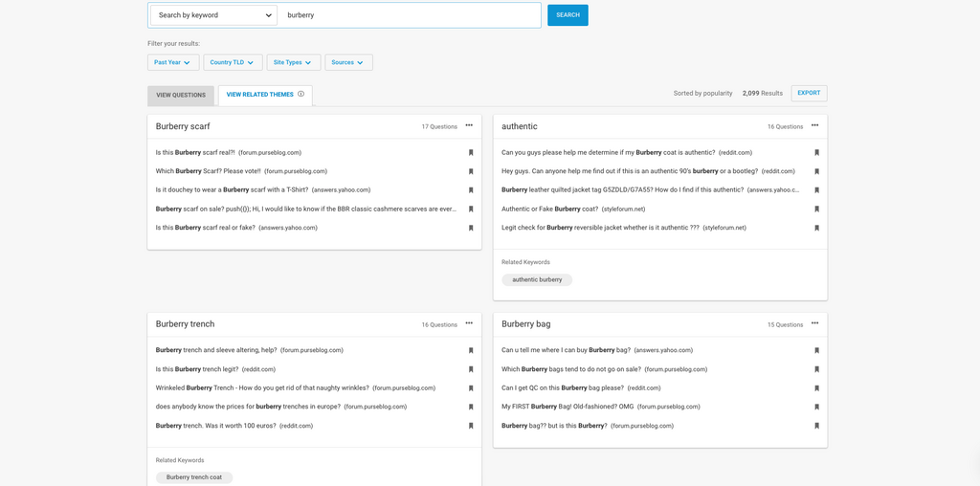Image resolution: width=980 pixels, height=486 pixels.
Task: Switch to the View Questions tab
Action: coord(181,96)
